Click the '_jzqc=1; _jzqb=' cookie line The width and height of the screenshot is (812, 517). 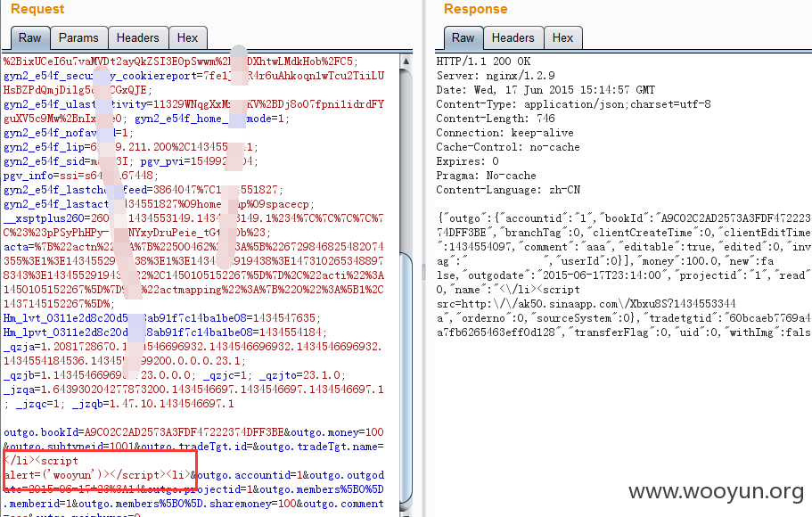(119, 404)
